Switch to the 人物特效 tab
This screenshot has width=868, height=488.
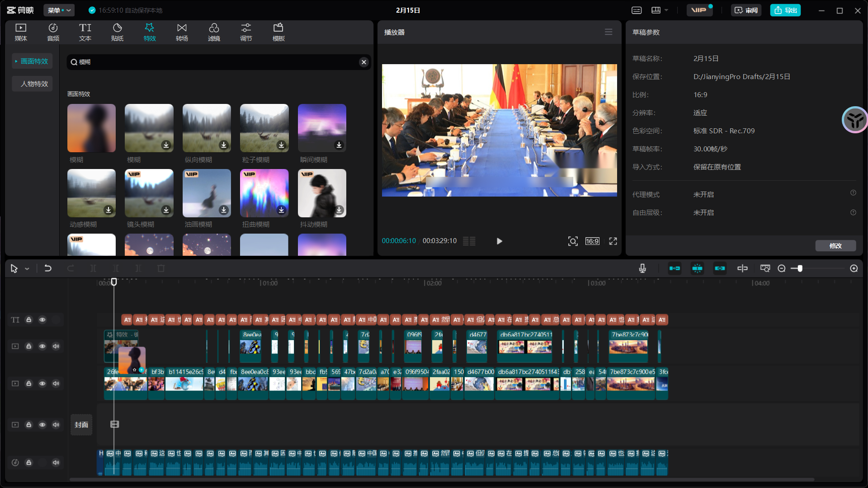tap(34, 84)
